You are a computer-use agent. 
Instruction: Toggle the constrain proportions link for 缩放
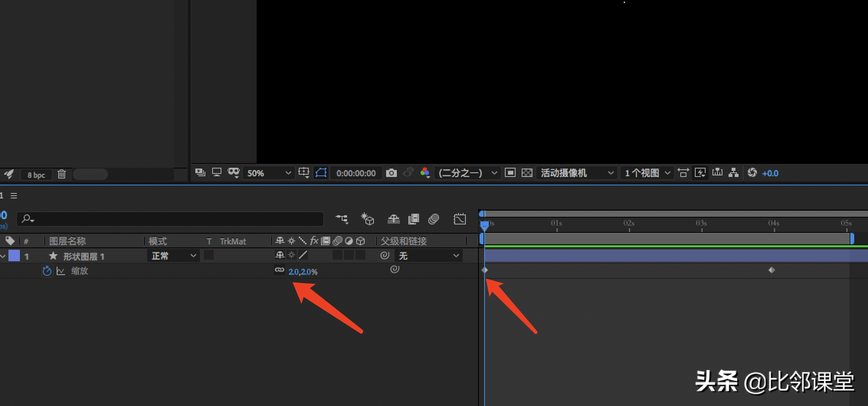click(x=280, y=270)
